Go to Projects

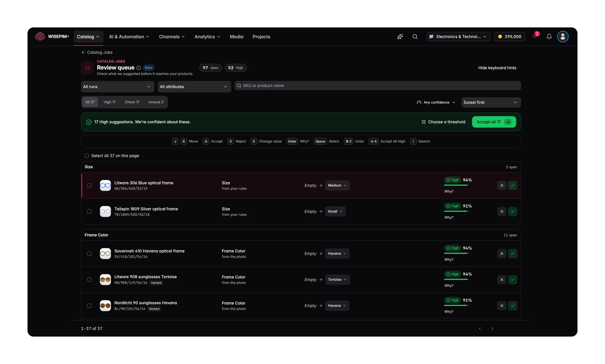coord(261,37)
